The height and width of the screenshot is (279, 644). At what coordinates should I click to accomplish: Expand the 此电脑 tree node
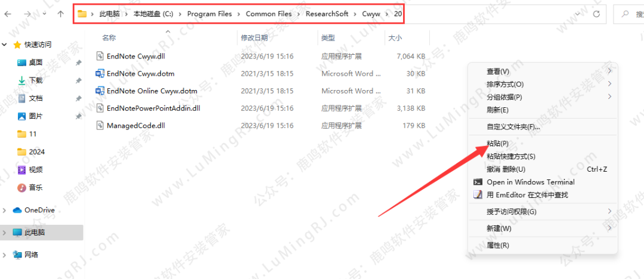pos(5,232)
